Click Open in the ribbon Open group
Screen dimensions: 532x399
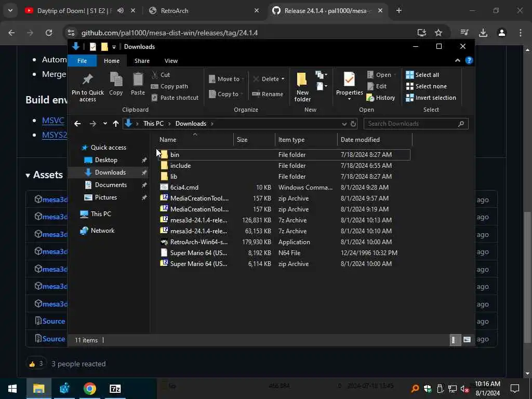[379, 75]
